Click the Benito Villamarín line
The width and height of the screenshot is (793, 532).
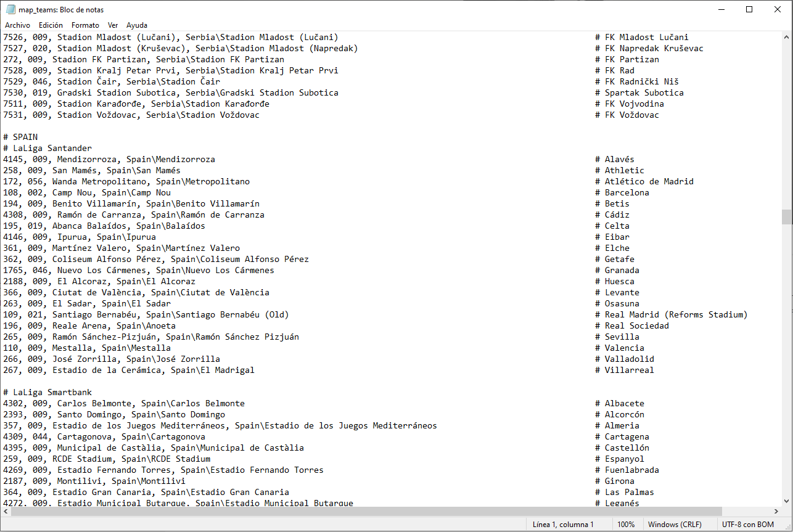click(x=131, y=203)
